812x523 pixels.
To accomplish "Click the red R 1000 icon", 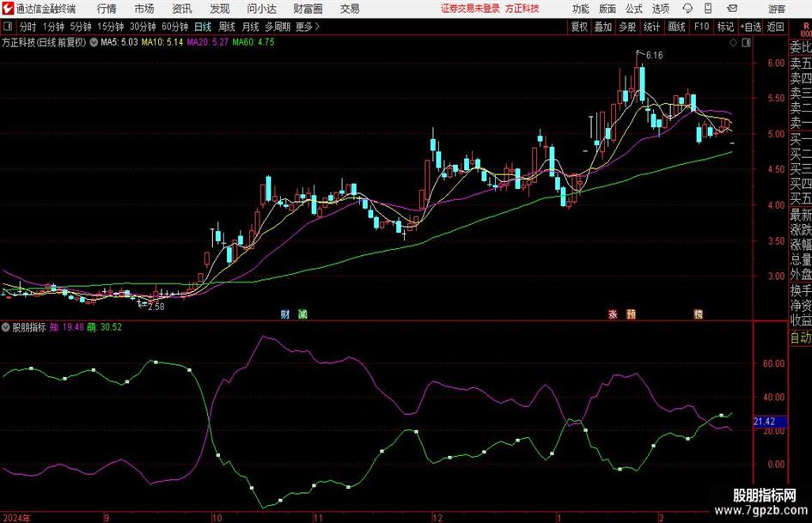I will pyautogui.click(x=806, y=29).
